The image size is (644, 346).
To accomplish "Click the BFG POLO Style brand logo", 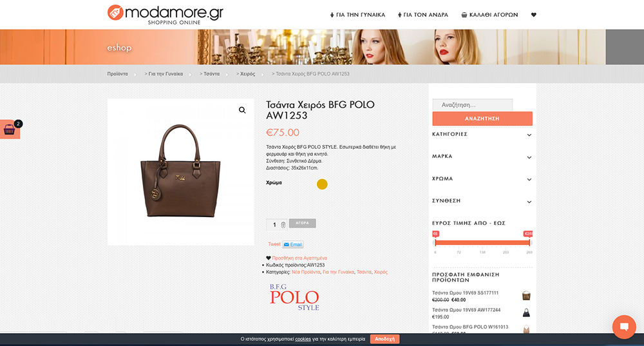I will (294, 297).
